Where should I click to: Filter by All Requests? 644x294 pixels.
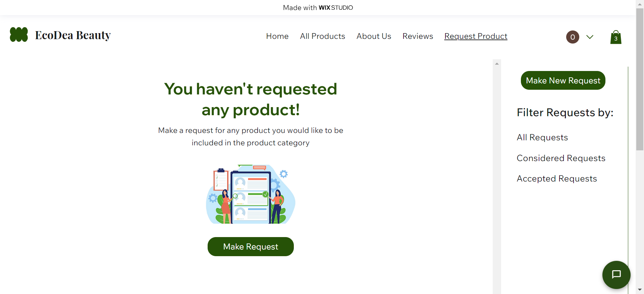pyautogui.click(x=542, y=137)
